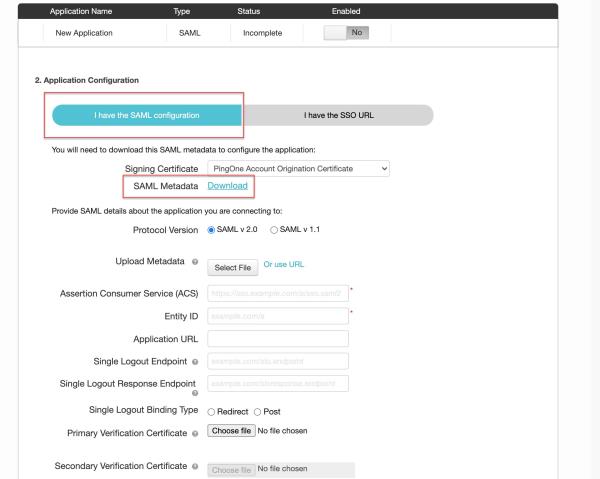Show help for Single Logout Response Endpoint
The height and width of the screenshot is (479, 600).
pyautogui.click(x=195, y=393)
